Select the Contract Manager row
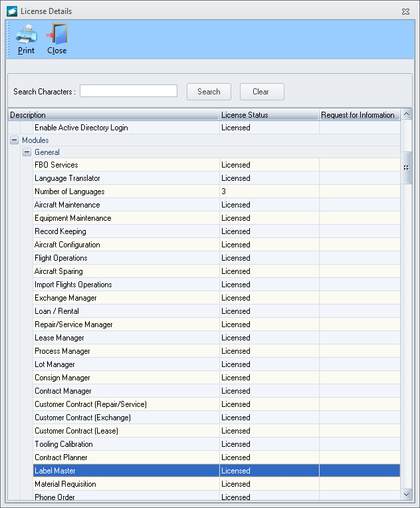The image size is (420, 508). pos(217,391)
